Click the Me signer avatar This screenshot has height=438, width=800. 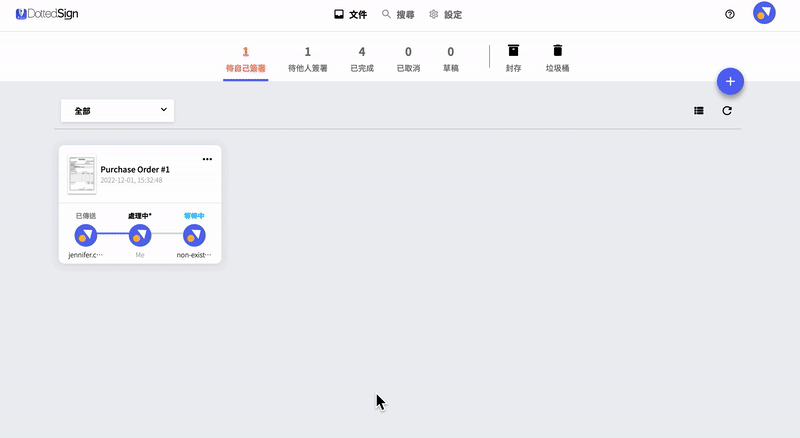tap(140, 235)
